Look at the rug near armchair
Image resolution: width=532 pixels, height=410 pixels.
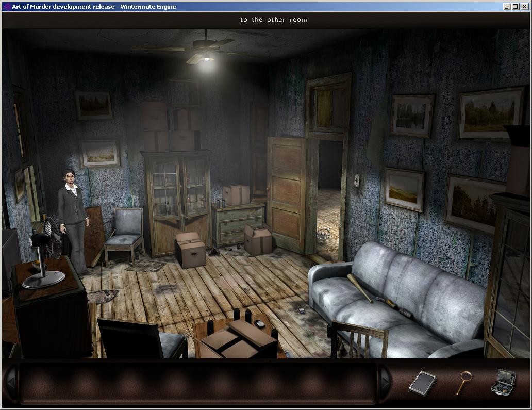tap(146, 266)
